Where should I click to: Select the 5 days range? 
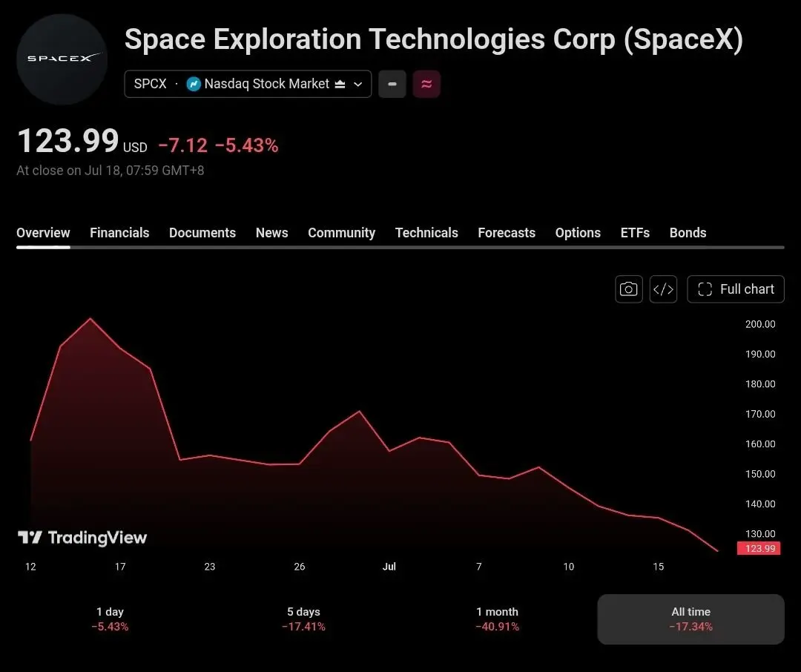tap(303, 619)
